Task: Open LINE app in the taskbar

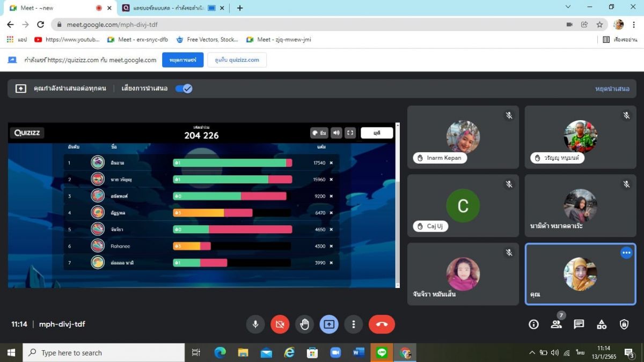Action: click(382, 353)
